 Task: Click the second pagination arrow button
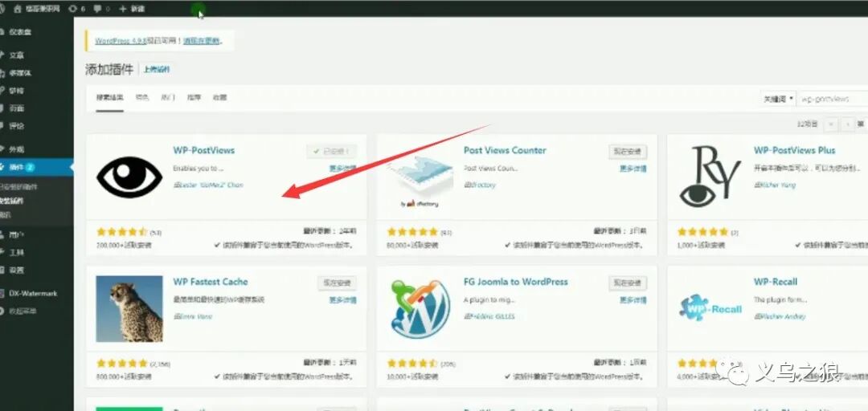click(x=847, y=125)
